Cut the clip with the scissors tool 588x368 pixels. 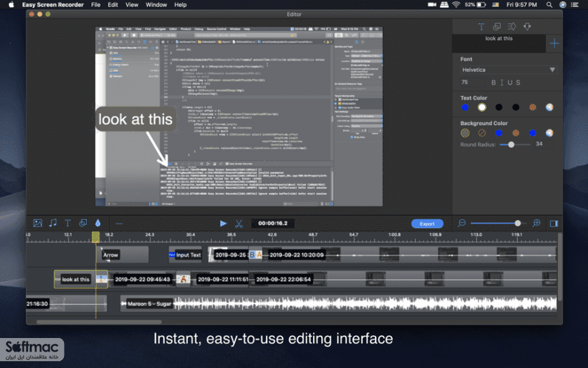point(239,224)
